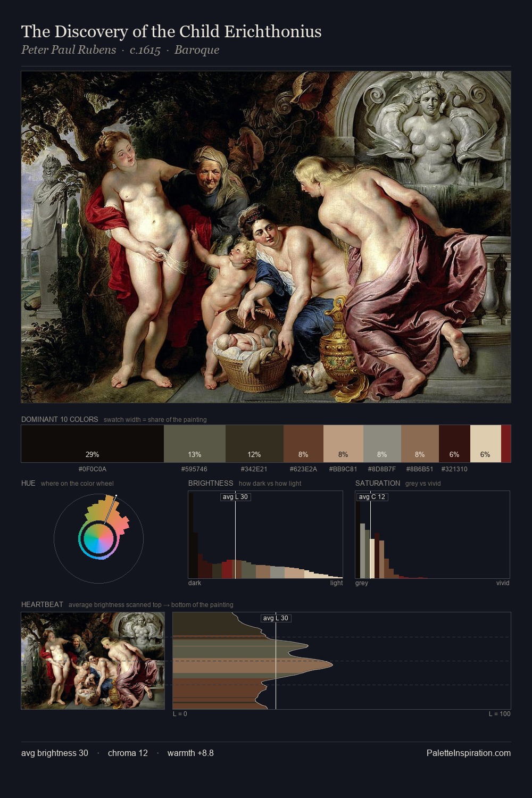Click the narrow red swatch at palette end
532x798 pixels.
pyautogui.click(x=506, y=444)
